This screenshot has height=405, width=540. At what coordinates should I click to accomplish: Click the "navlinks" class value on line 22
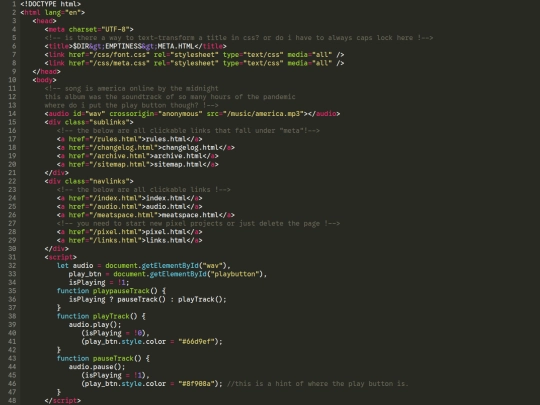tap(109, 181)
